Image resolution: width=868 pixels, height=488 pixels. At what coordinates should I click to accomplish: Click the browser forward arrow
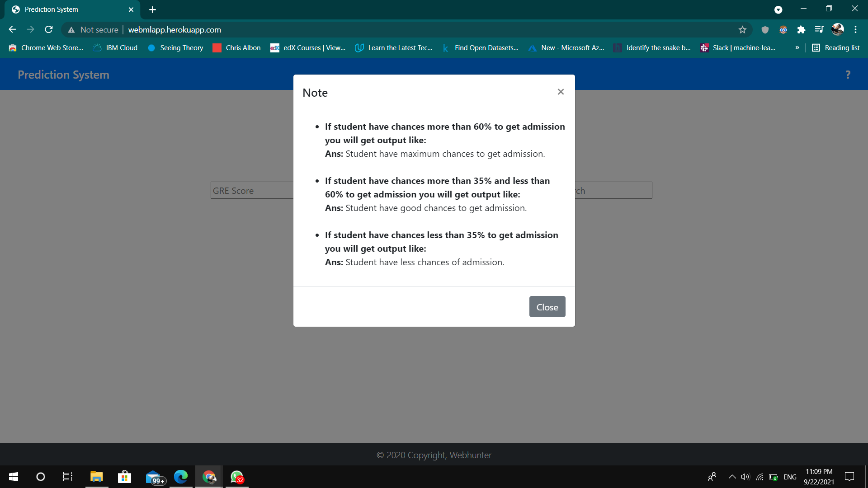(30, 29)
